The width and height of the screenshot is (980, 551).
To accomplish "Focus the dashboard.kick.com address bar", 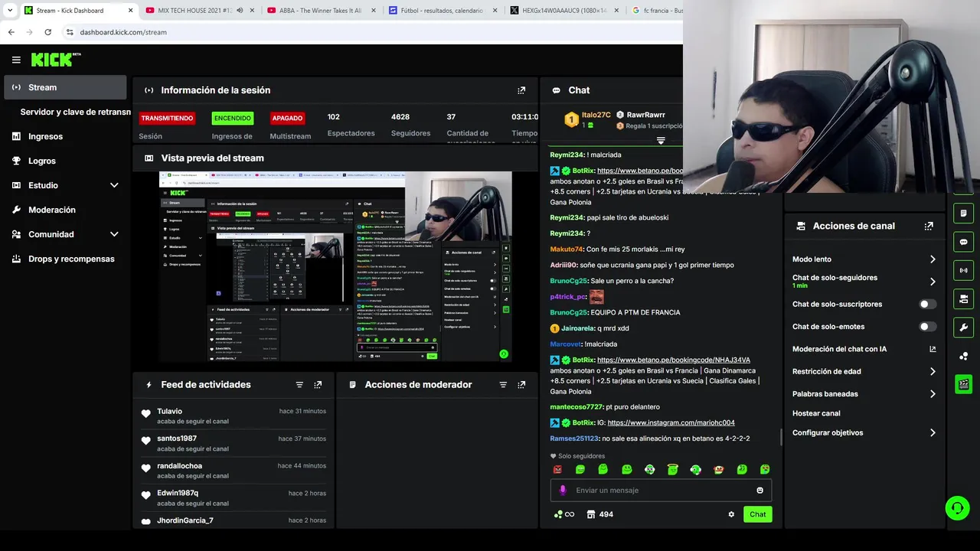I will (123, 32).
